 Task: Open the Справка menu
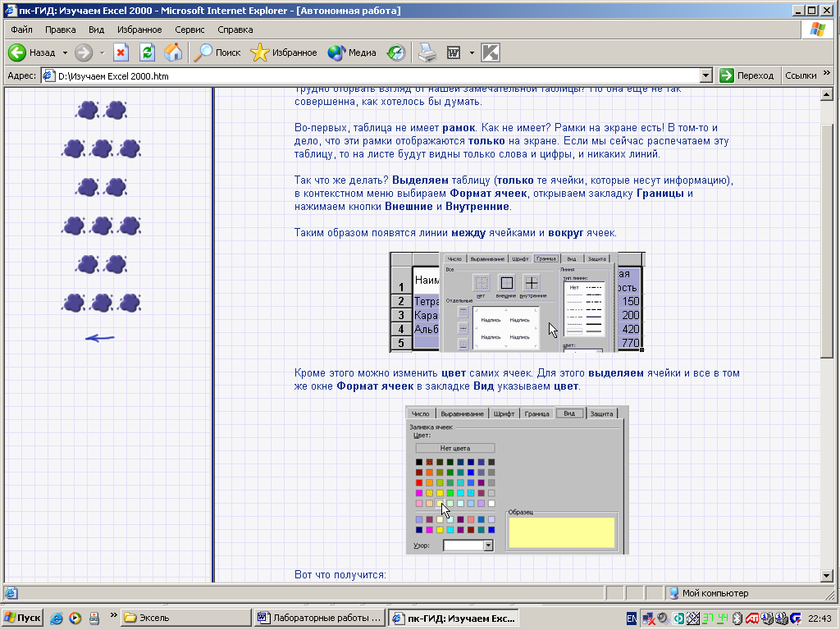[x=235, y=30]
